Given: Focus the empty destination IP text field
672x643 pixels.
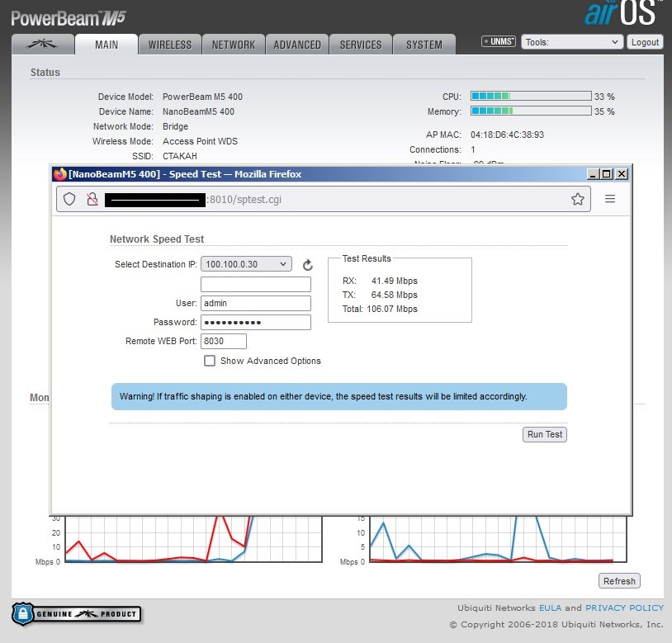Looking at the screenshot, I should pos(255,284).
